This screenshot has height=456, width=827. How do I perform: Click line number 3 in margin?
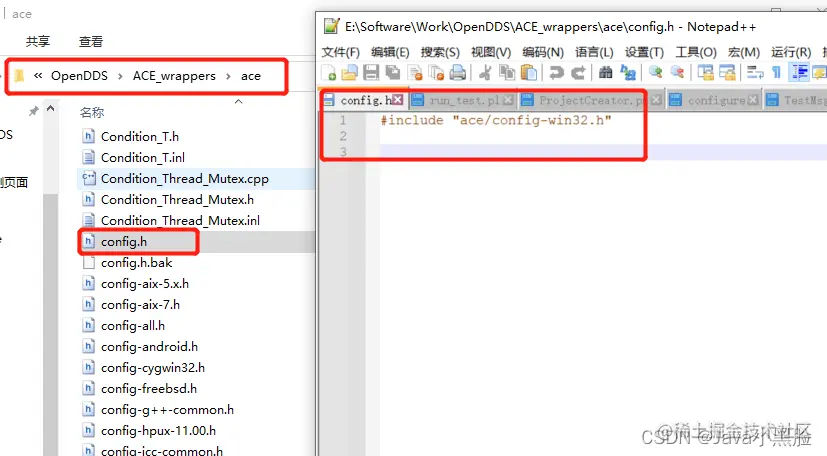(x=343, y=152)
